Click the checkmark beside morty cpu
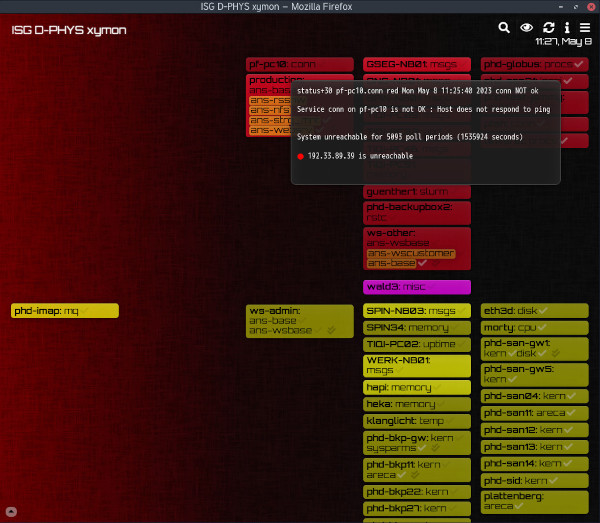Image resolution: width=600 pixels, height=523 pixels. pyautogui.click(x=541, y=327)
